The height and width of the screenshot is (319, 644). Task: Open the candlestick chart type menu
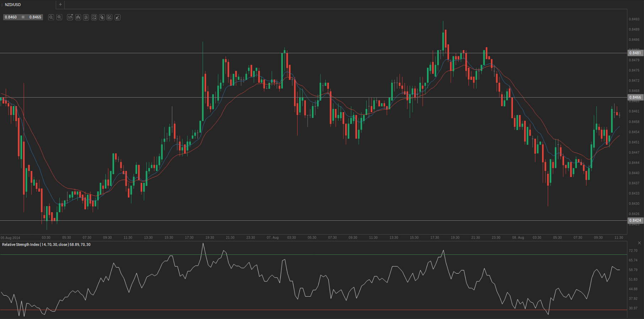pos(78,17)
